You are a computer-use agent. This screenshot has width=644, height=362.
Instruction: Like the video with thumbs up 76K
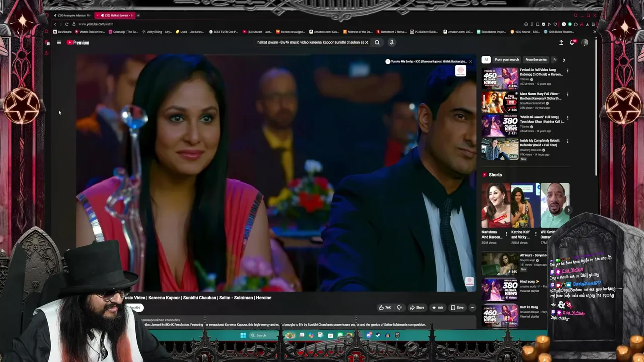click(385, 308)
